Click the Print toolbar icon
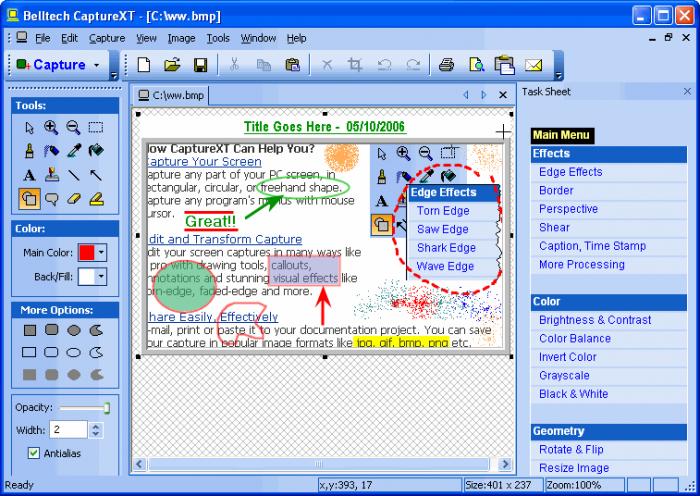Image resolution: width=700 pixels, height=496 pixels. [446, 65]
